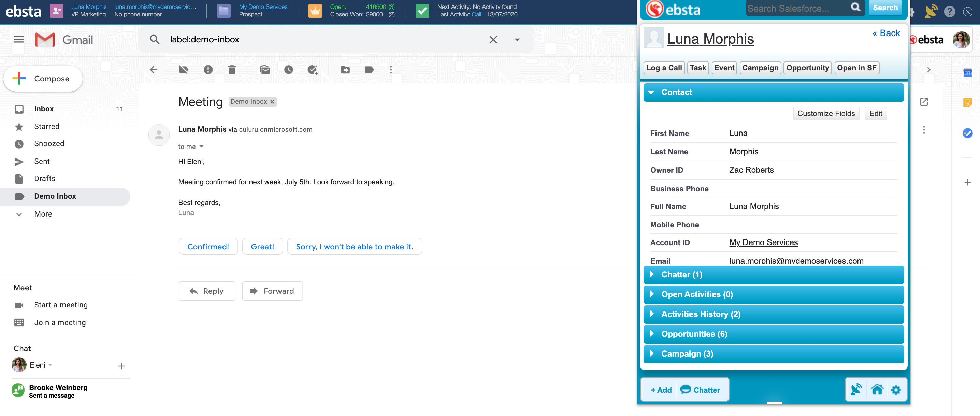Image resolution: width=980 pixels, height=416 pixels.
Task: Open the labels icon in email toolbar
Action: click(x=369, y=70)
